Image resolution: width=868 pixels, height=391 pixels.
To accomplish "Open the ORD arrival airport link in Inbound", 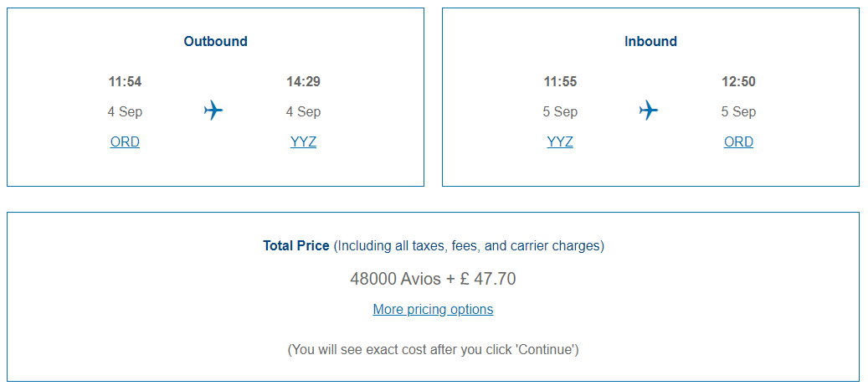I will click(738, 142).
